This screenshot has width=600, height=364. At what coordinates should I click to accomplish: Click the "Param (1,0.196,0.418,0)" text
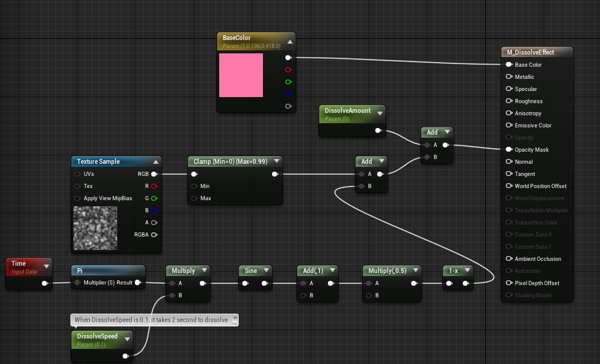point(251,46)
